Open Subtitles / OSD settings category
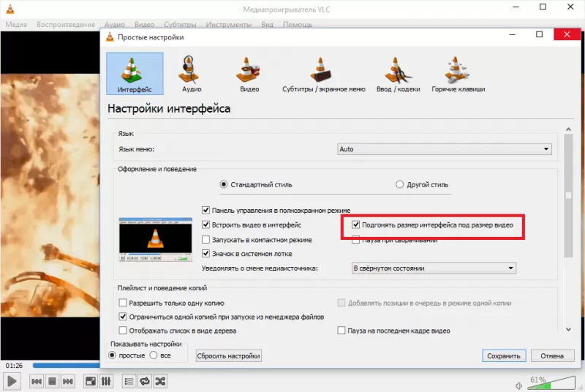Screen dimensions: 585x392 pyautogui.click(x=323, y=74)
